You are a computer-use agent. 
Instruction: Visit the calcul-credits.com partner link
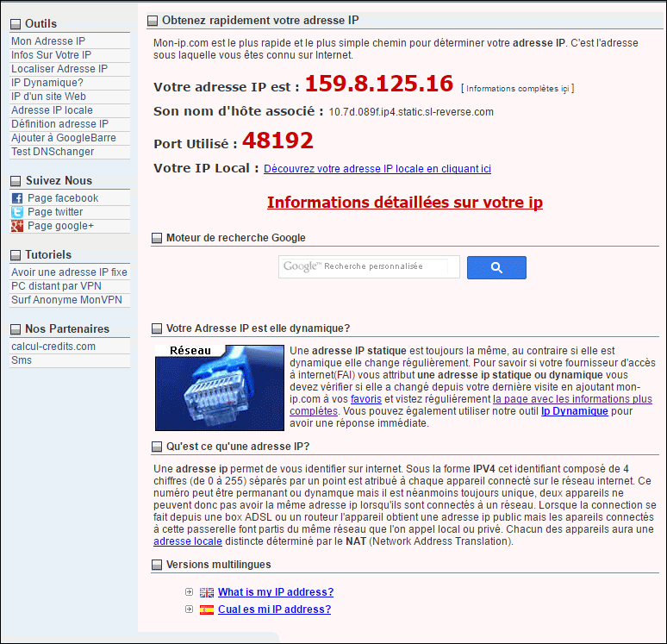(x=53, y=347)
